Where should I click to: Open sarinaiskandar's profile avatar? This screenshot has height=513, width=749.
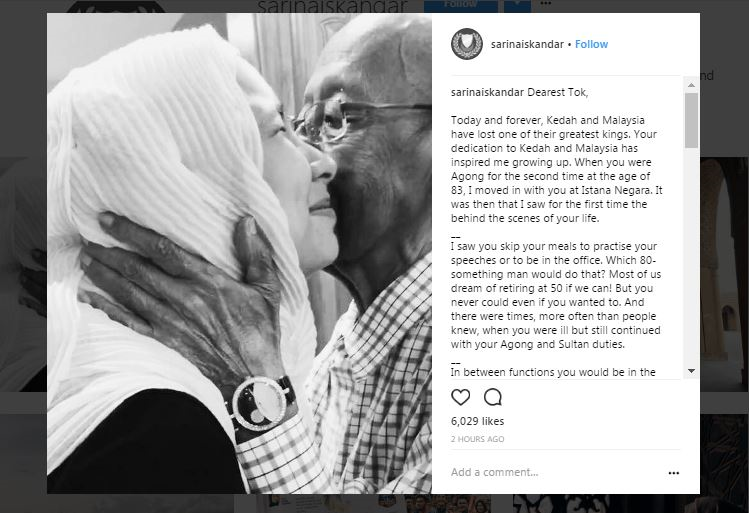pos(467,44)
